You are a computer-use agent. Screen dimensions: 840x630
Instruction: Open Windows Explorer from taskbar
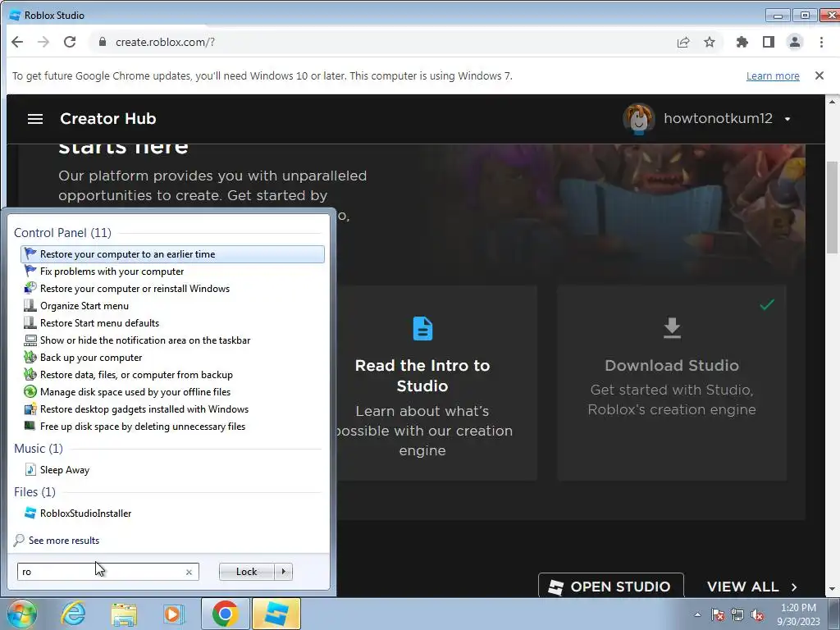point(124,614)
